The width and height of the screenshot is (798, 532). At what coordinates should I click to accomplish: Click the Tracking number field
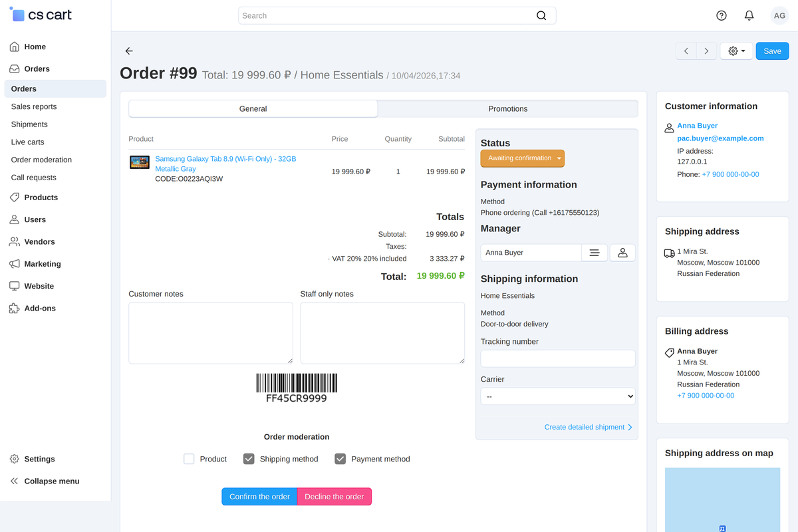point(558,359)
